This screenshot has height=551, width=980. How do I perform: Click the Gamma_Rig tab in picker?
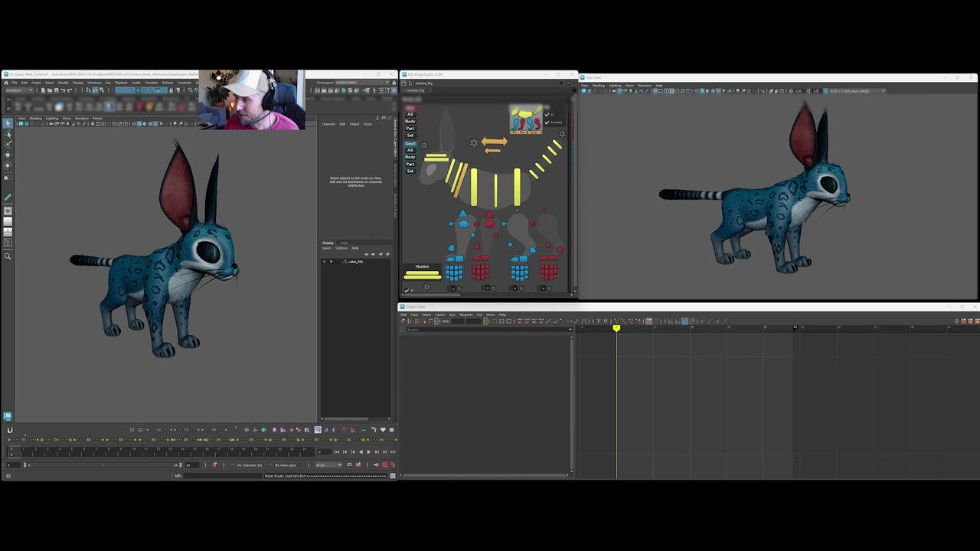tap(416, 90)
